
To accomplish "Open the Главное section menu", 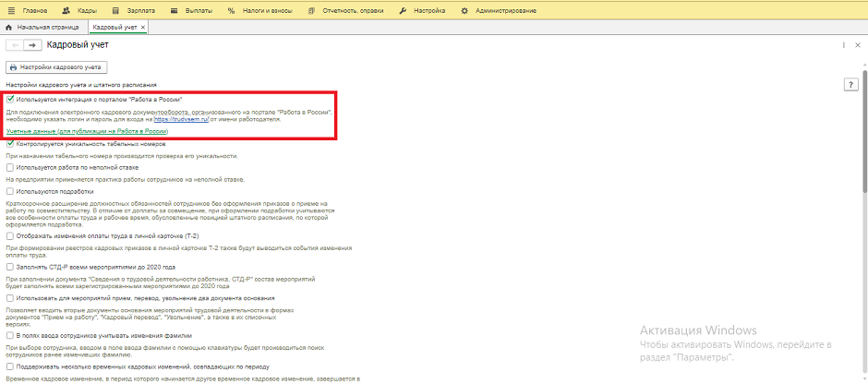I will coord(28,10).
